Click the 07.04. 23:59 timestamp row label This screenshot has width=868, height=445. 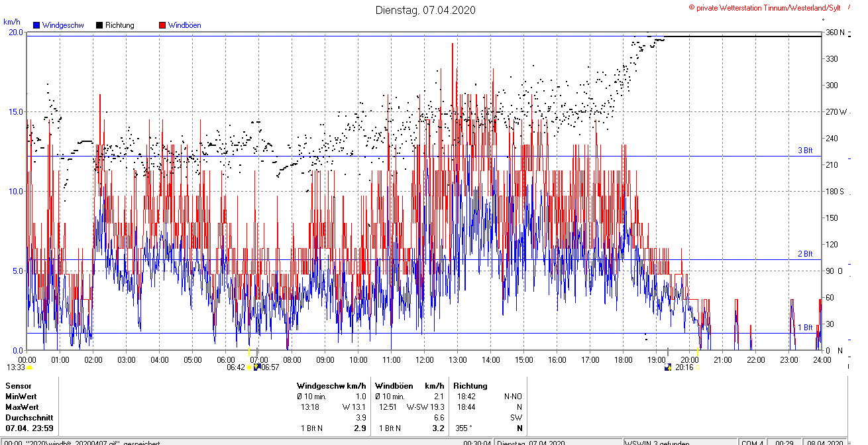pos(29,428)
